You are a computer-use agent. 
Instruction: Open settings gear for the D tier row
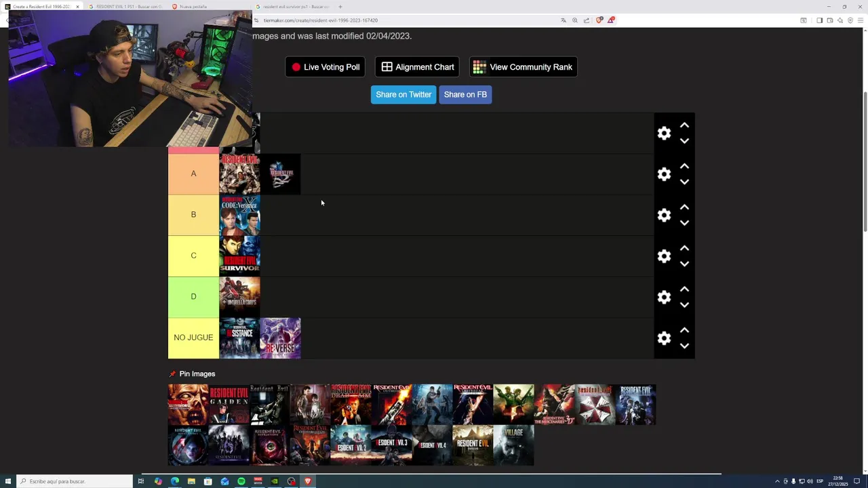point(664,297)
